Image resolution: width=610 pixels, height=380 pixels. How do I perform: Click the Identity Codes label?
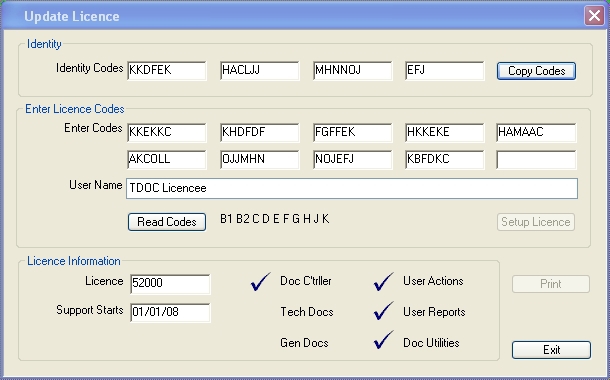[89, 68]
